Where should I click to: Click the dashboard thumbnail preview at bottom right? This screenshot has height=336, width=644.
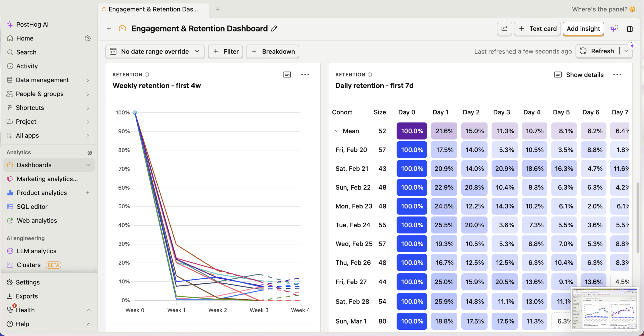(x=604, y=308)
